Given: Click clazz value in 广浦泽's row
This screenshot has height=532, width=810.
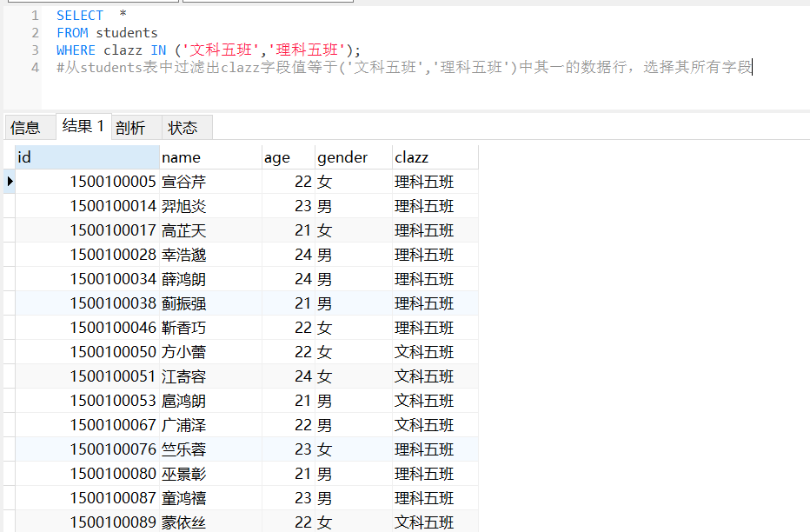Looking at the screenshot, I should tap(435, 425).
